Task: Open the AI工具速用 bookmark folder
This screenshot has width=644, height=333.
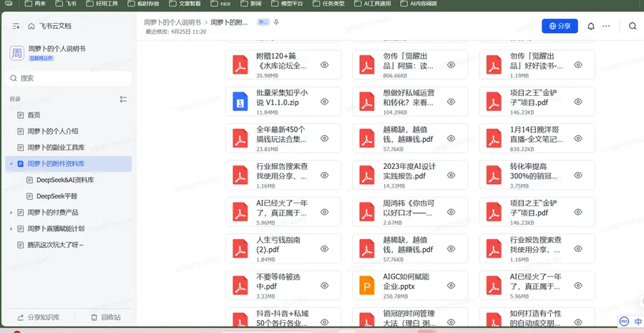Action: tap(371, 4)
